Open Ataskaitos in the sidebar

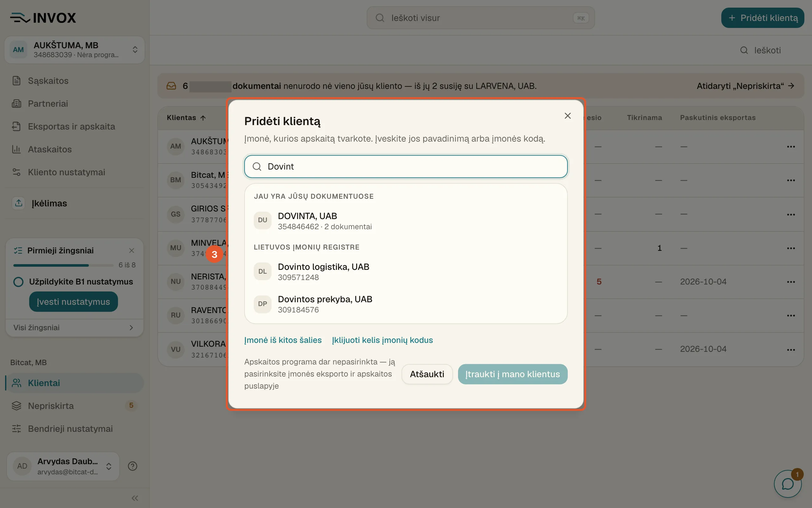tap(75, 150)
